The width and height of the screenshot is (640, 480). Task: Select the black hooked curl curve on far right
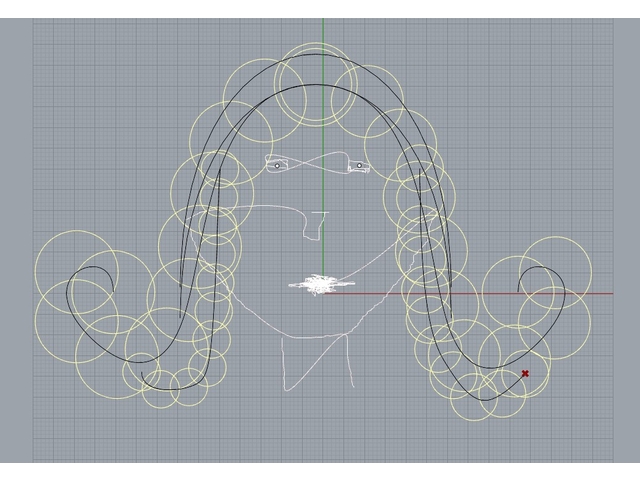click(565, 292)
